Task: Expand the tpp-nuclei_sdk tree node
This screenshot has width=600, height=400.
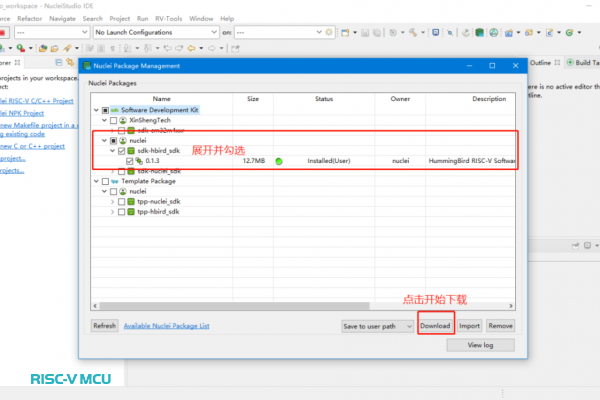Action: 112,201
